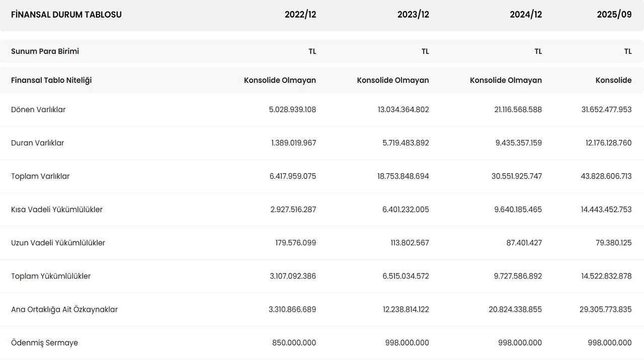Viewport: 644px width, 362px height.
Task: Click the Uzun Vadeli Yükümlülükler row label
Action: (58, 243)
